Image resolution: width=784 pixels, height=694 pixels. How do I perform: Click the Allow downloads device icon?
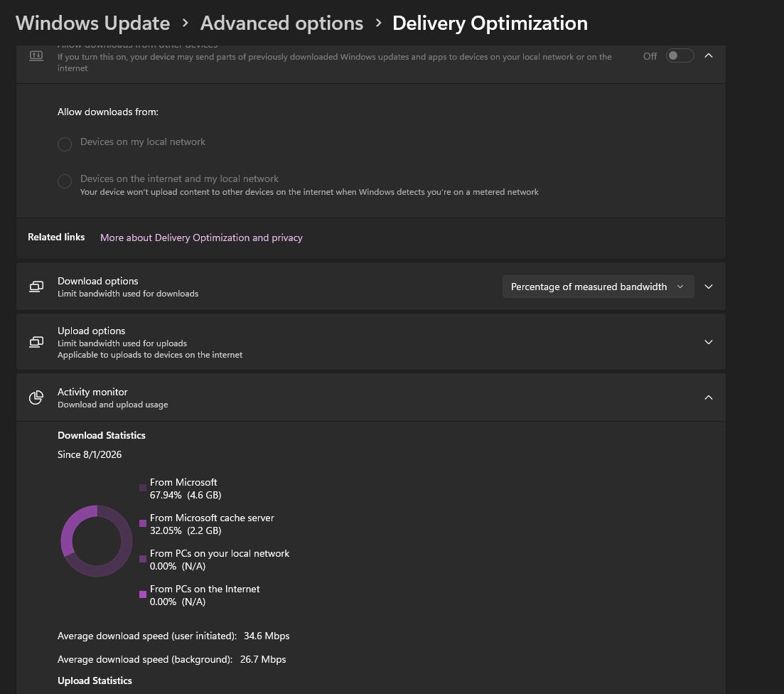[36, 55]
